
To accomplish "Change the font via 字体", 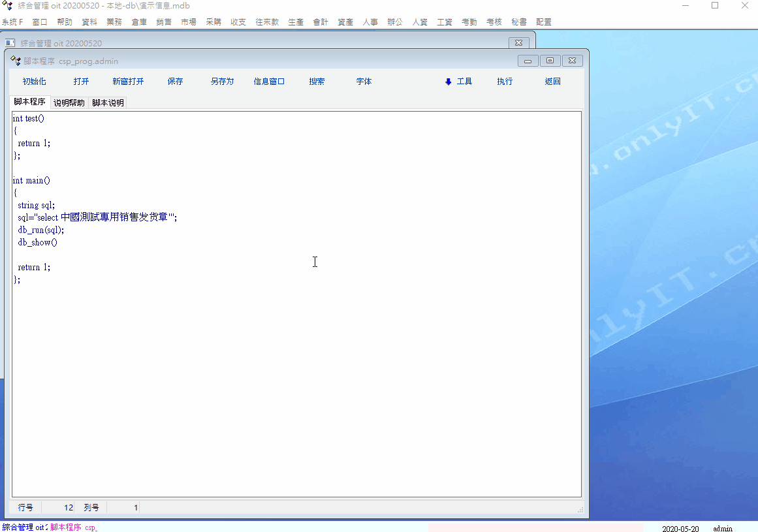I will tap(364, 82).
